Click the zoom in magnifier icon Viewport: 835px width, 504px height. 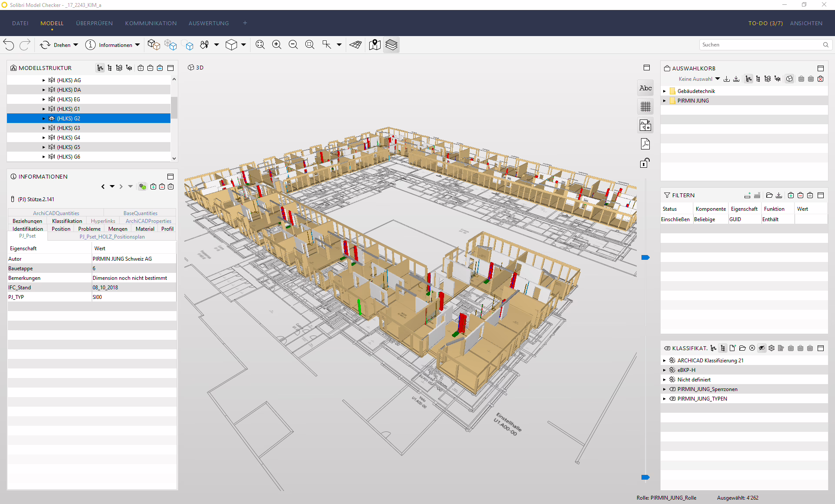pos(277,45)
